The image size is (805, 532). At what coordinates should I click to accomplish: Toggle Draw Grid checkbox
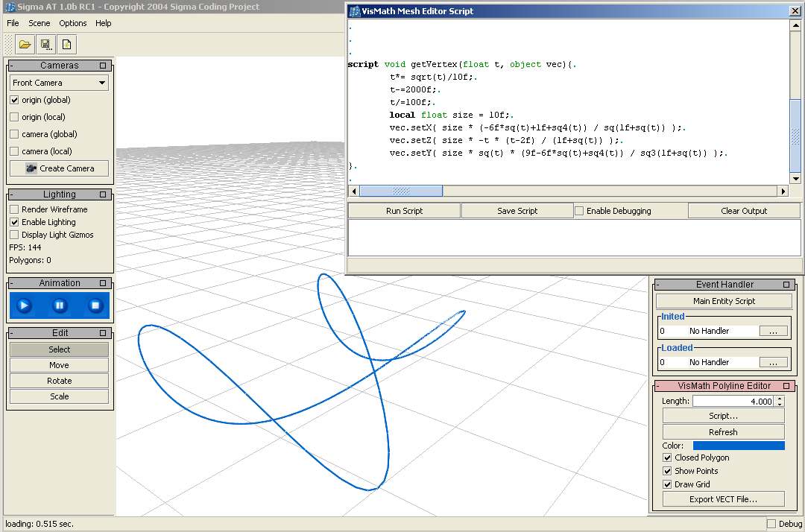point(667,484)
